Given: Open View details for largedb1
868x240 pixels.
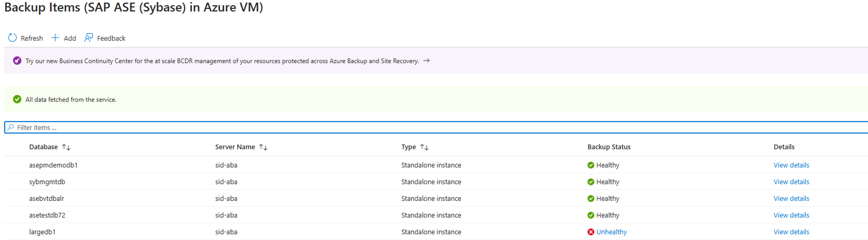Looking at the screenshot, I should click(791, 232).
